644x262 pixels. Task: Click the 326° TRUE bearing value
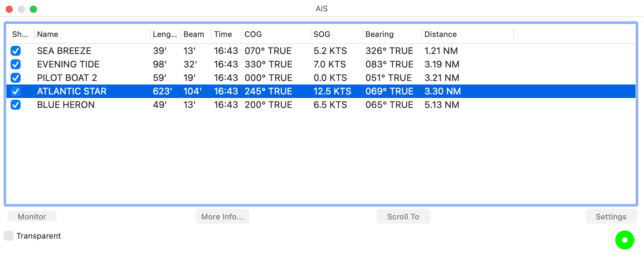pos(390,51)
